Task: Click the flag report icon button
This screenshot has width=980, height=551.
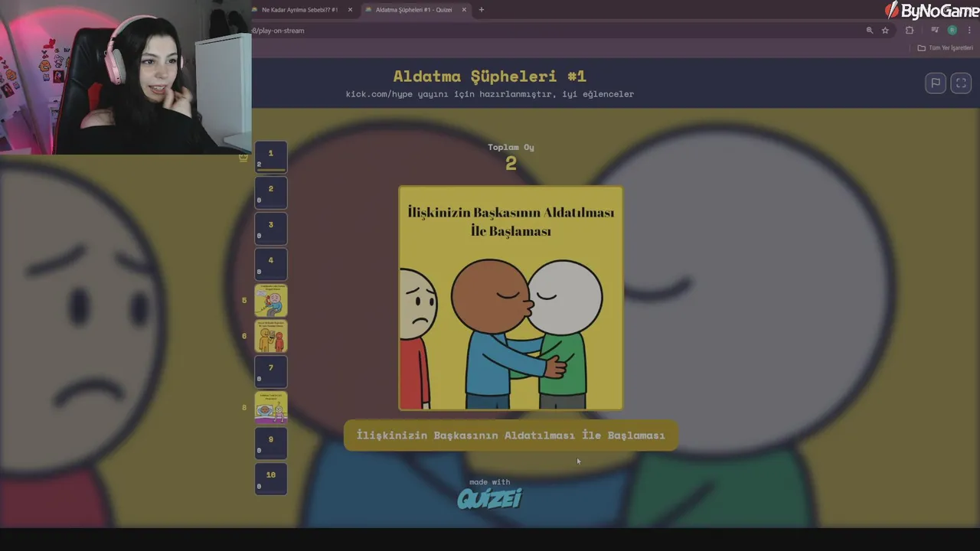Action: coord(935,83)
